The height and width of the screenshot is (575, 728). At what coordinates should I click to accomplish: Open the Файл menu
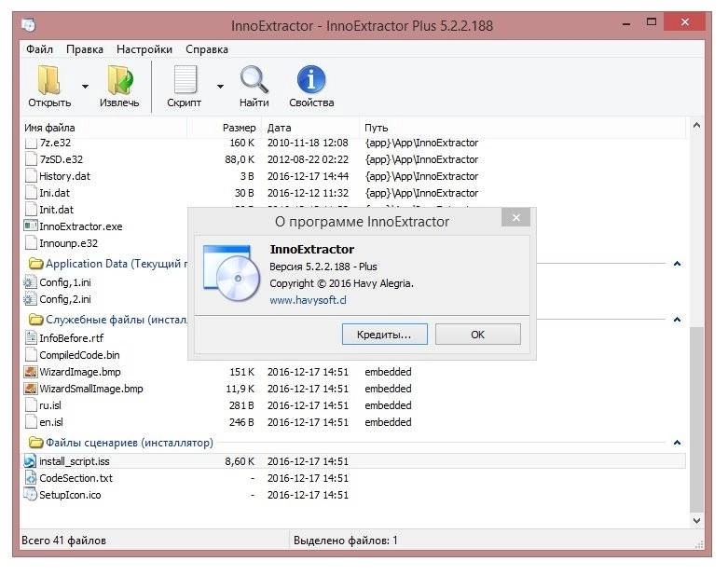39,49
